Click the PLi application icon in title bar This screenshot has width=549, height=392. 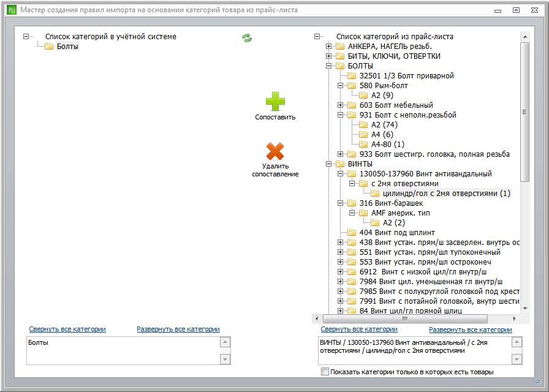(12, 10)
